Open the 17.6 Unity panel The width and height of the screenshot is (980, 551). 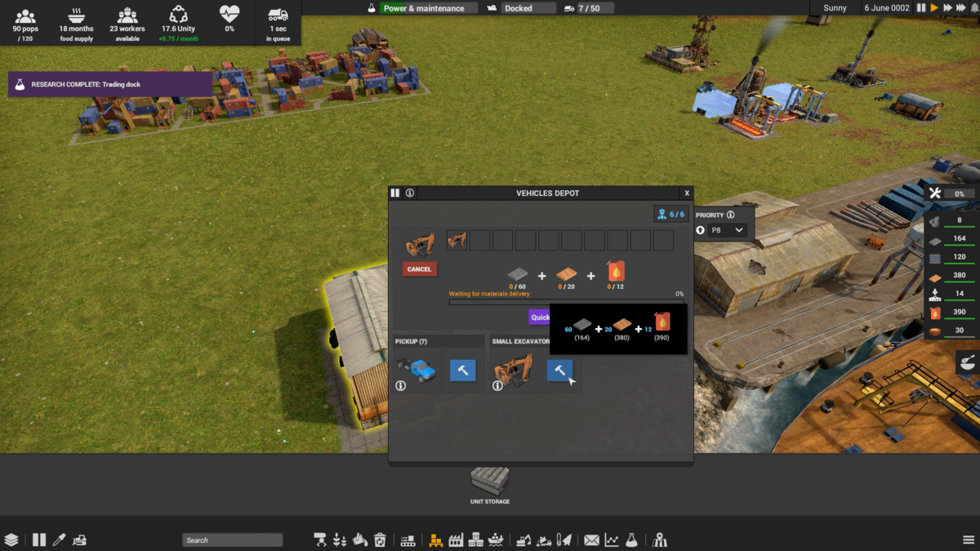tap(178, 23)
